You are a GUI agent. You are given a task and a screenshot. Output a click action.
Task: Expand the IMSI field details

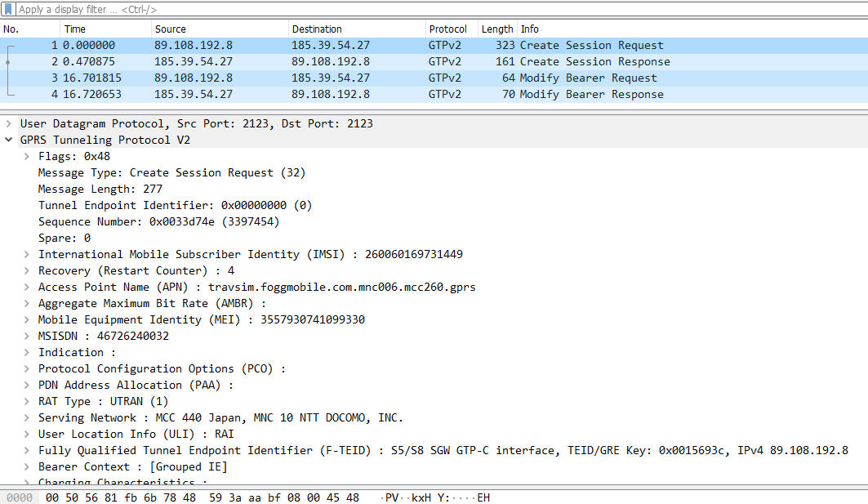point(24,254)
